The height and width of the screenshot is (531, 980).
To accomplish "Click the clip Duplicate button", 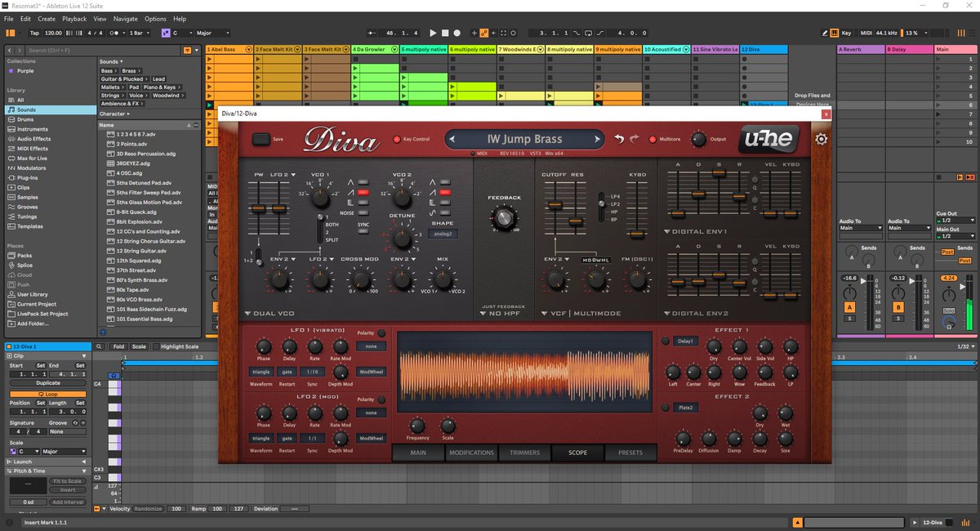I will (47, 382).
